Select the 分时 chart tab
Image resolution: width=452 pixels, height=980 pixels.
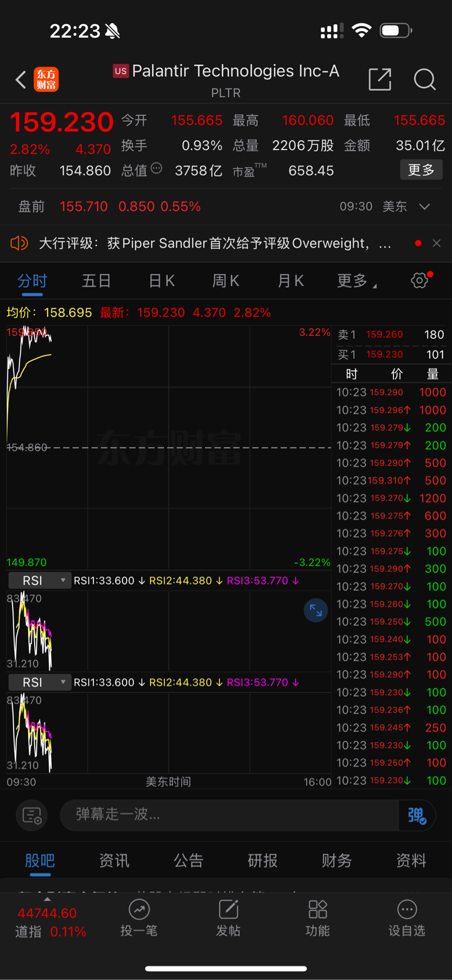point(32,281)
